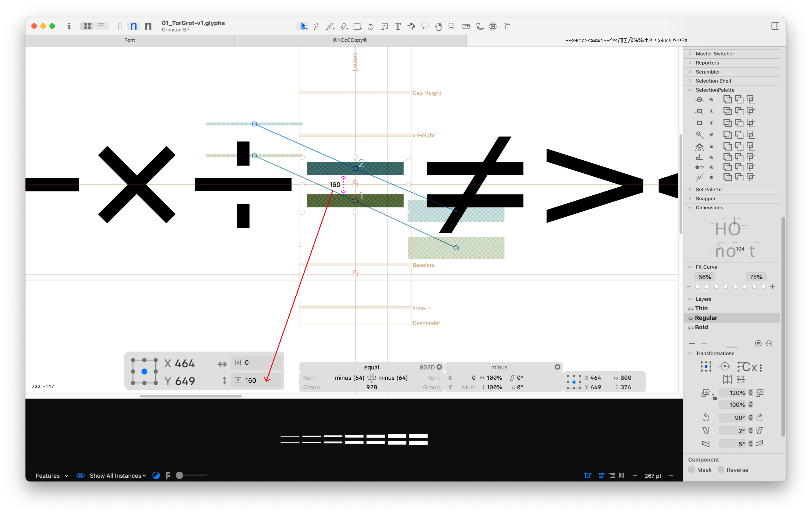Select the Rectangle primitives tool
Screen dimensions: 812x515
(357, 26)
